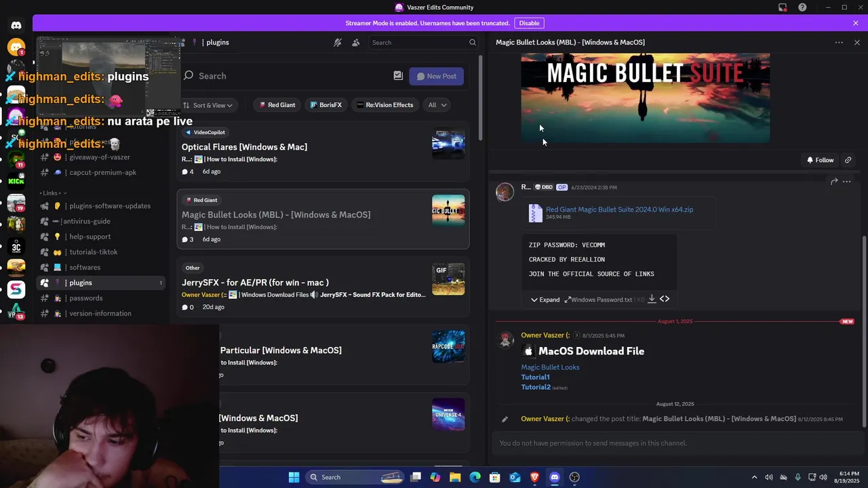The image size is (868, 488).
Task: Open Help question mark icon in title bar
Action: (x=802, y=7)
